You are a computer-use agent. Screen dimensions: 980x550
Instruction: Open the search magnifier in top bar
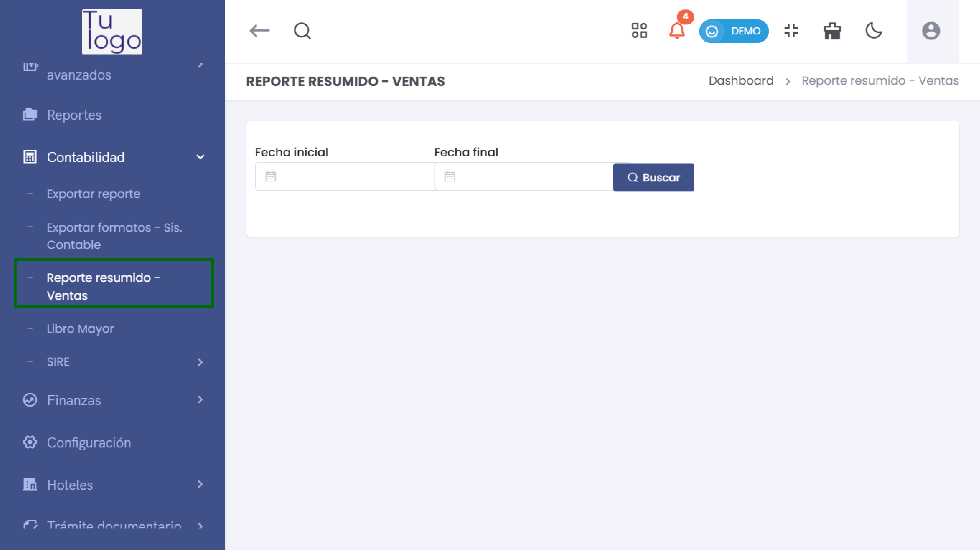[x=302, y=31]
